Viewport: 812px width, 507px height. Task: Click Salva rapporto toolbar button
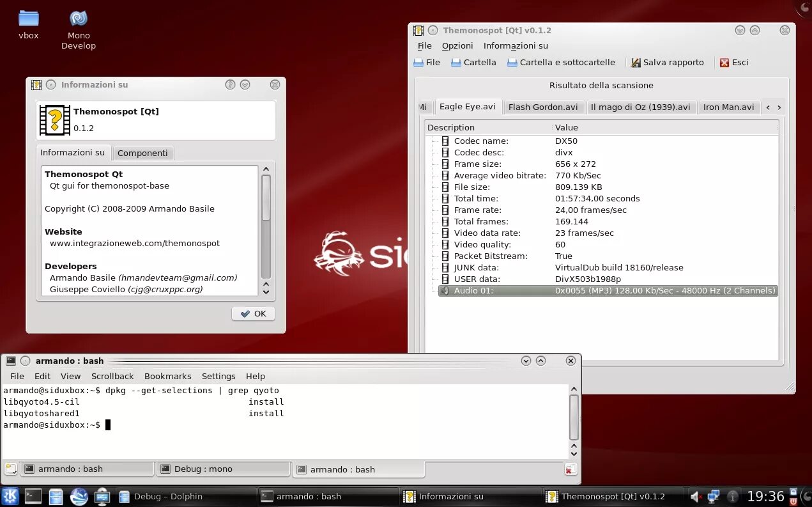(x=667, y=63)
